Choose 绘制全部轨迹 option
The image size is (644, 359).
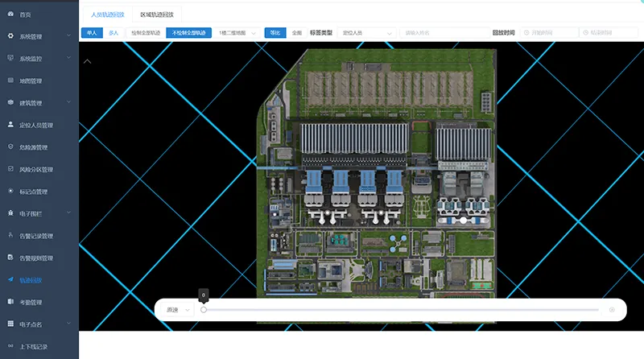tap(146, 32)
